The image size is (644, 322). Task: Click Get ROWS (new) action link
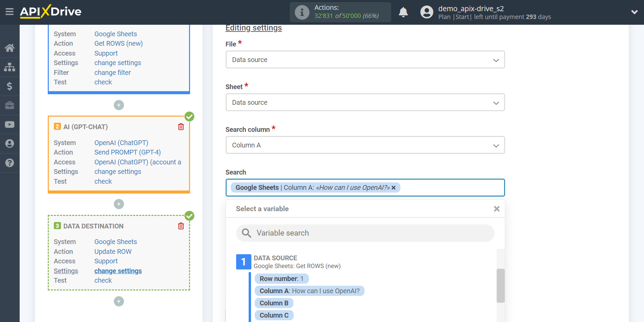[119, 43]
